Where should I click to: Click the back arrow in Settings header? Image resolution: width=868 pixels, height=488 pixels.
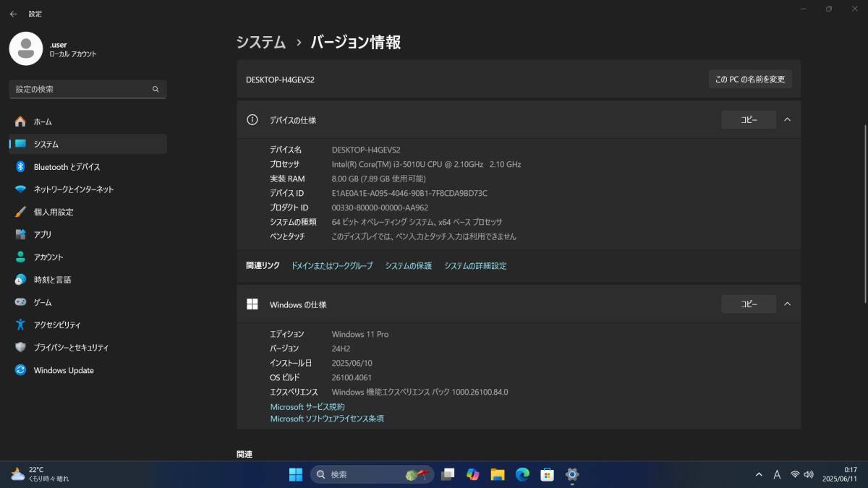click(13, 14)
